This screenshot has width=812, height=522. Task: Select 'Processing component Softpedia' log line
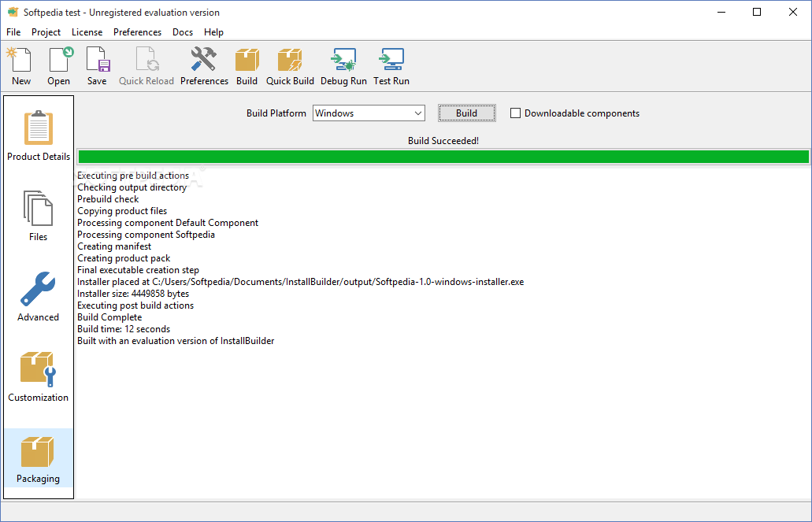[146, 235]
